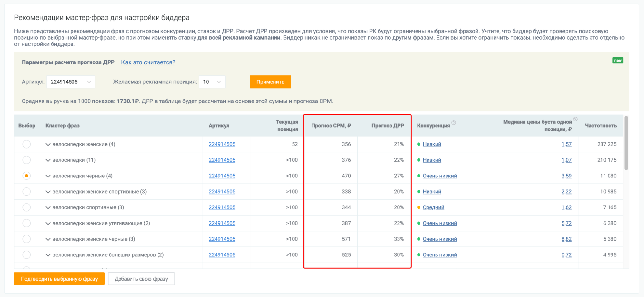The image size is (644, 297).
Task: Open артикул link in велосипедки (11) row
Action: [x=222, y=160]
